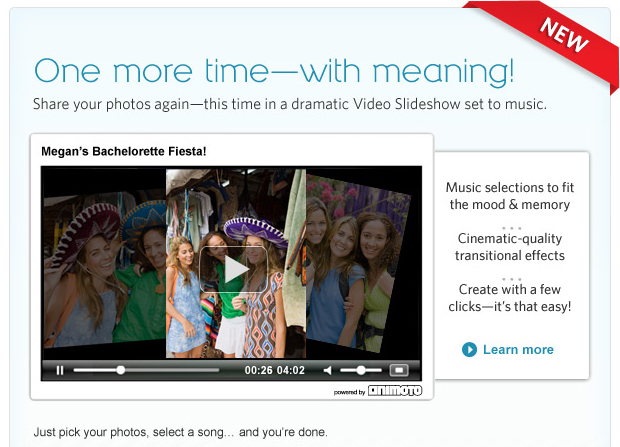Click the blue arrow icon beside Learn more

(x=469, y=349)
